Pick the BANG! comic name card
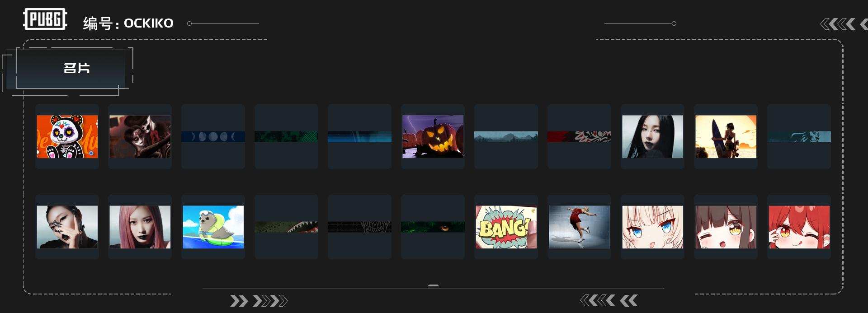Screen dimensions: 868x313 point(506,227)
